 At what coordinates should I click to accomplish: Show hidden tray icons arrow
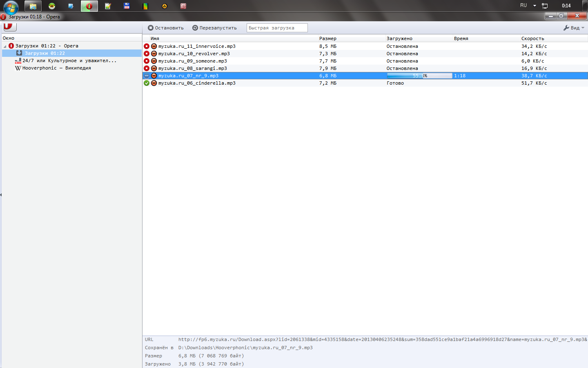point(535,6)
